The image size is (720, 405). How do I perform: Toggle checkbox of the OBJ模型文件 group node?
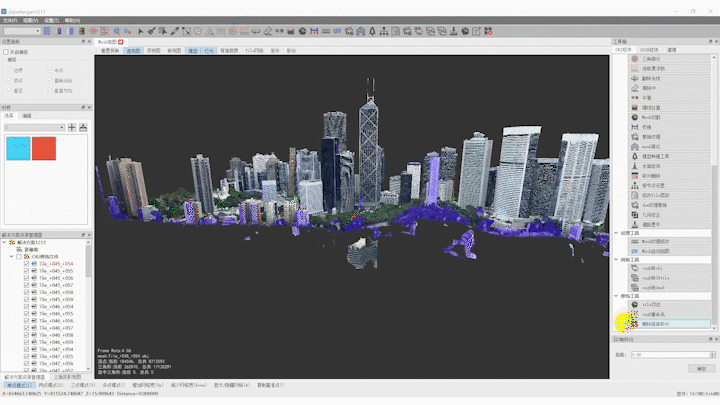(x=19, y=257)
